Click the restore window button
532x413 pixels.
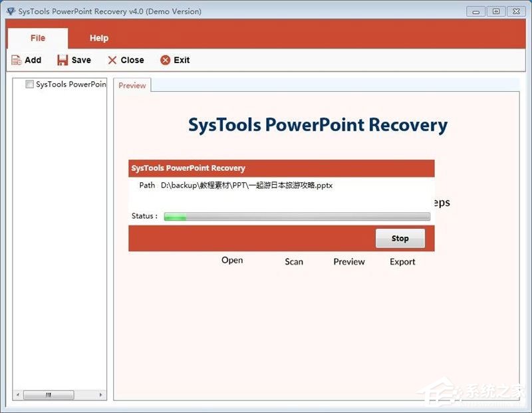pyautogui.click(x=495, y=11)
